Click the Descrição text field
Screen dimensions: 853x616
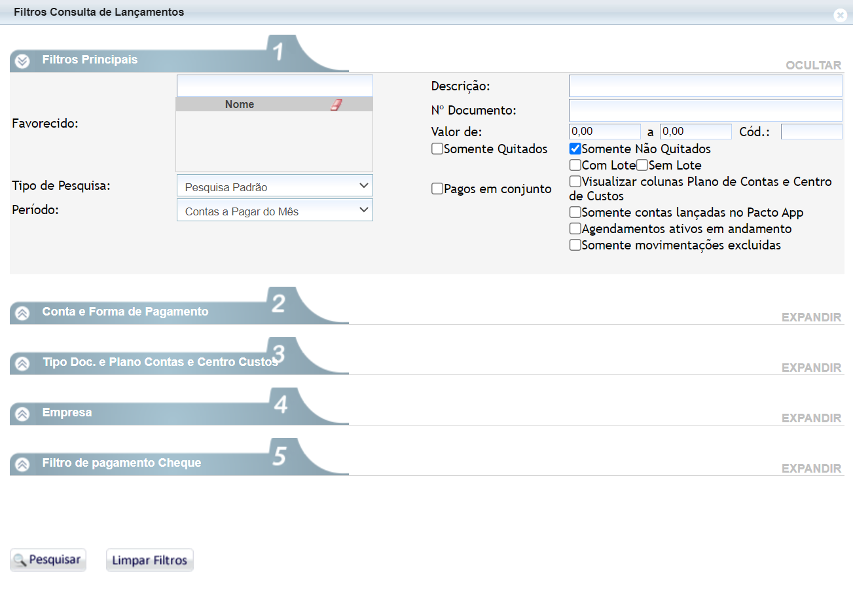(x=705, y=86)
